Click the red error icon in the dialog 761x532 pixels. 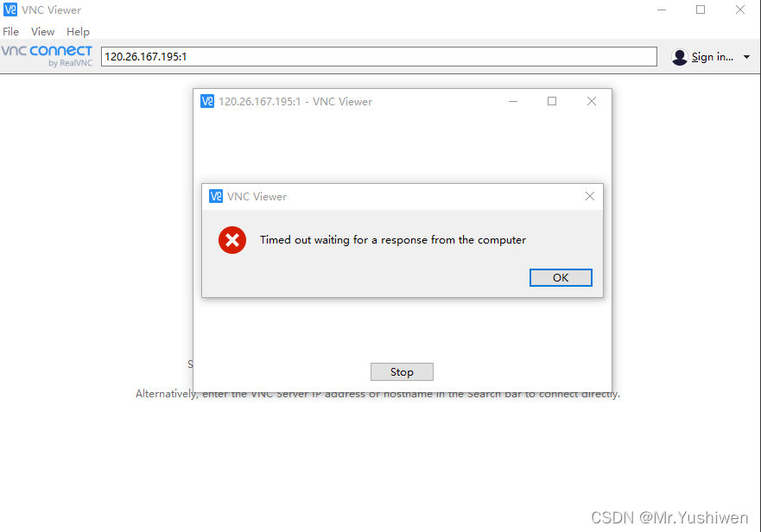[x=232, y=240]
